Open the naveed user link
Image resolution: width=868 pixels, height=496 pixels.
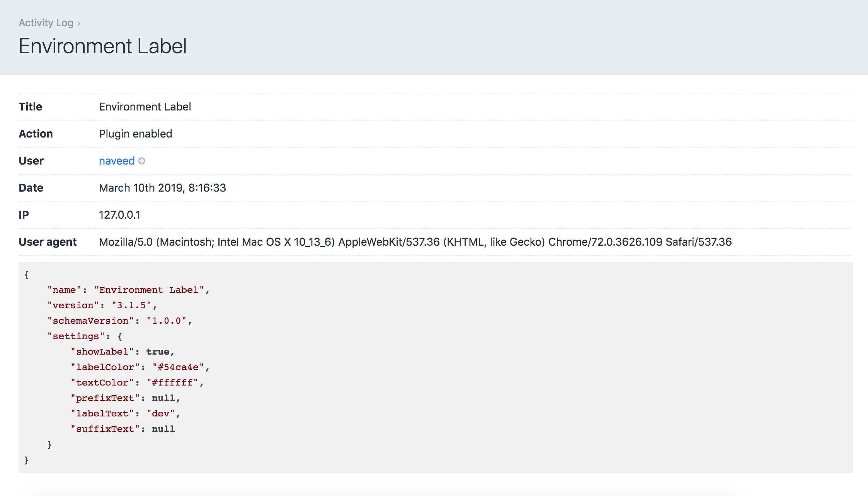[x=117, y=161]
